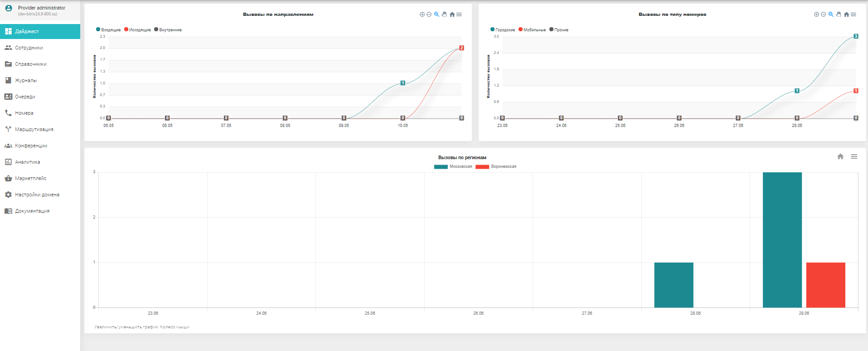This screenshot has width=868, height=351.
Task: Click the Вызовы по регионам chart title
Action: pyautogui.click(x=462, y=157)
